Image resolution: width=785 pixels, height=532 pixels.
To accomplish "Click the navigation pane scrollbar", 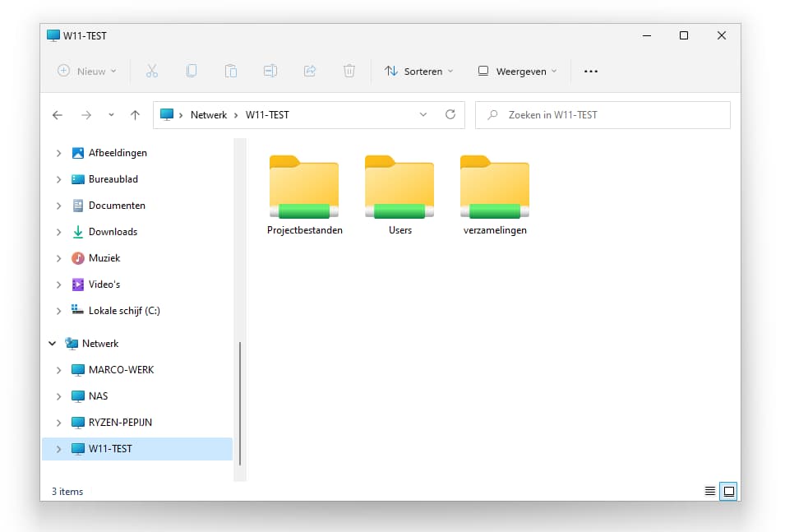I will tap(240, 404).
